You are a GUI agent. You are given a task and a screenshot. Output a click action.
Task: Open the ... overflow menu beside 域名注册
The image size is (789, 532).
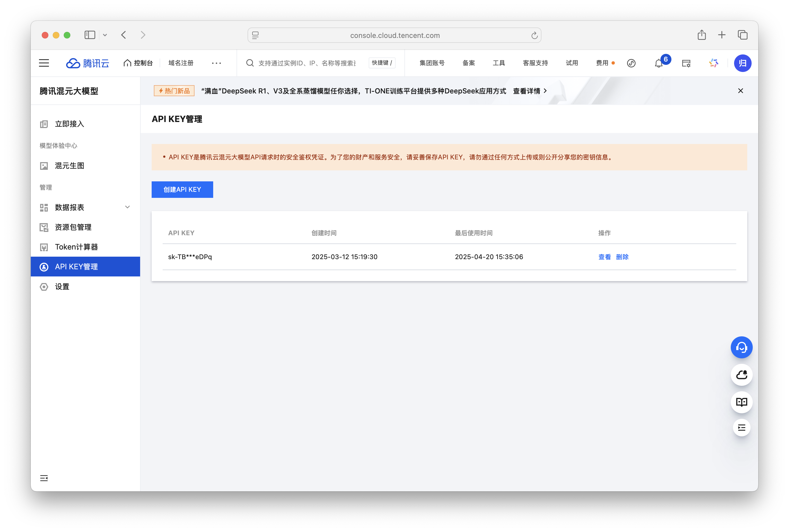point(216,63)
